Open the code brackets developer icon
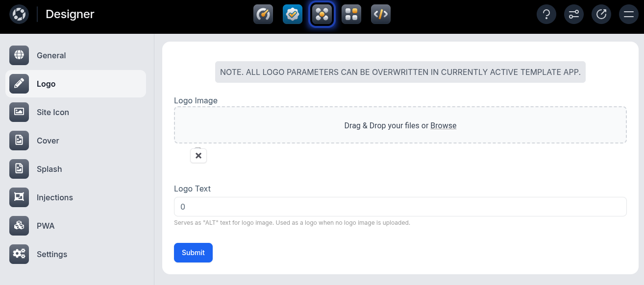Screen dimensions: 644x285 pyautogui.click(x=381, y=14)
